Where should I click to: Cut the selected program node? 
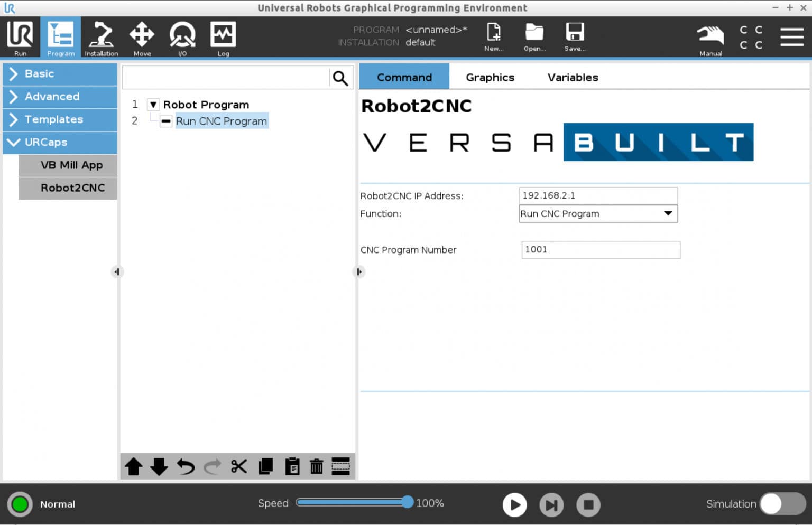238,466
